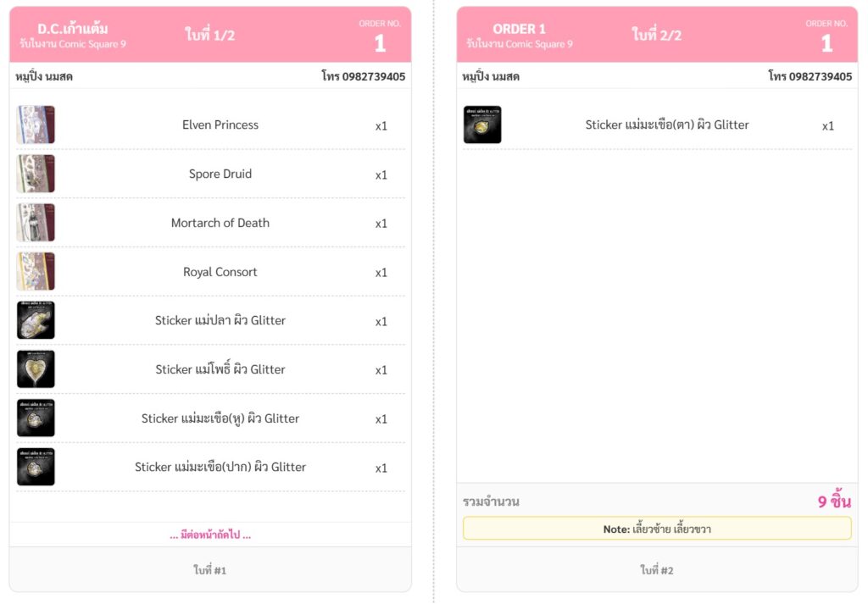Image resolution: width=868 pixels, height=604 pixels.
Task: Click the Royal Consort product image
Action: click(36, 272)
